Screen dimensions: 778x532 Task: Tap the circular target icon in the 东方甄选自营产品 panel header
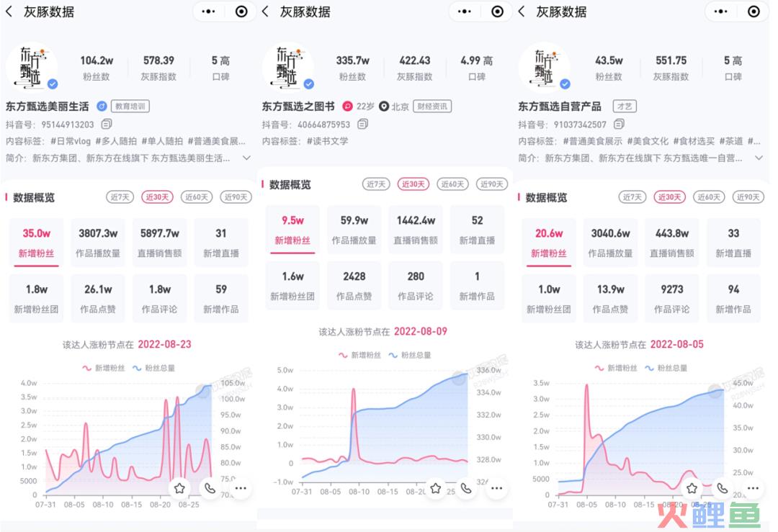[754, 12]
